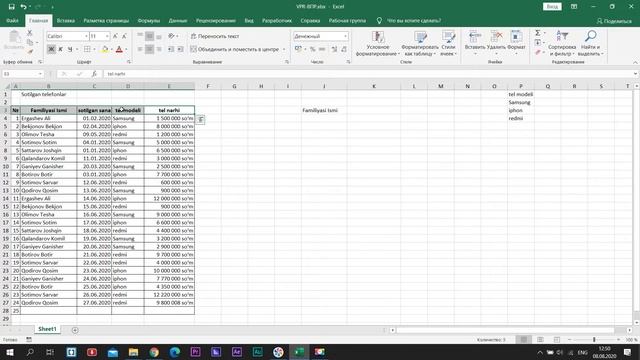Click the Name Box input field
Viewport: 640px width, 360px height.
click(20, 74)
